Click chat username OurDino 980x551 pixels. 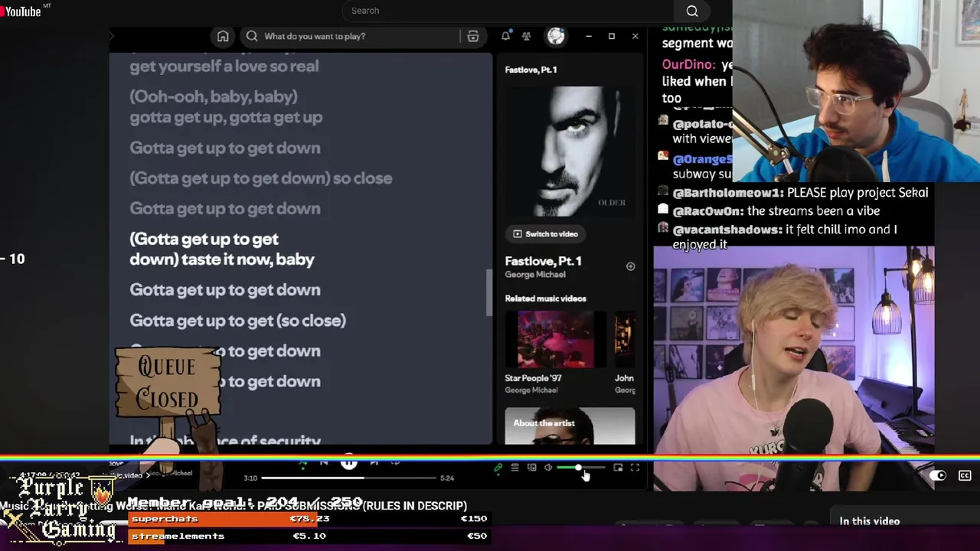pos(689,65)
